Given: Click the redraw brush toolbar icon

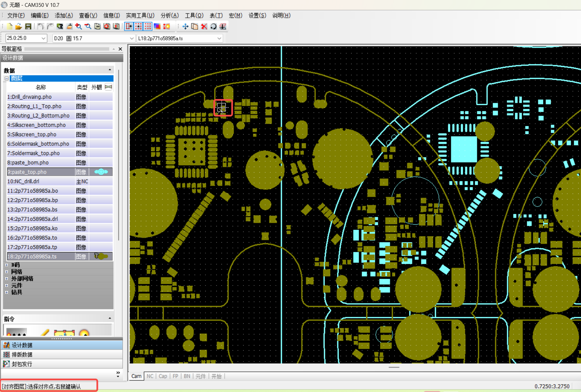Looking at the screenshot, I should point(69,26).
